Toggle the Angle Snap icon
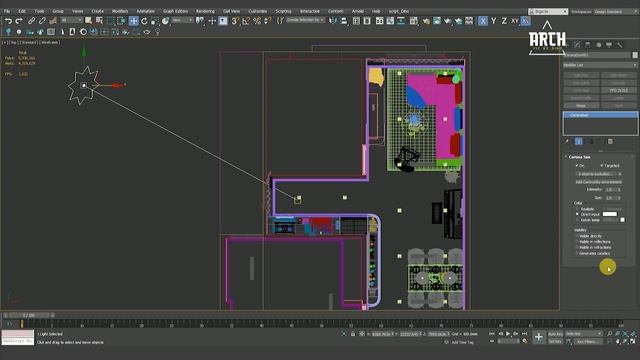This screenshot has width=640, height=360. (246, 21)
